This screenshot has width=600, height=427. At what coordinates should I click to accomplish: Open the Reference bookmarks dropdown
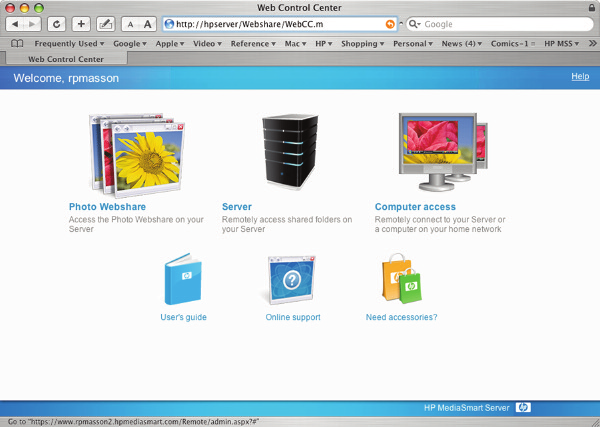tap(253, 44)
